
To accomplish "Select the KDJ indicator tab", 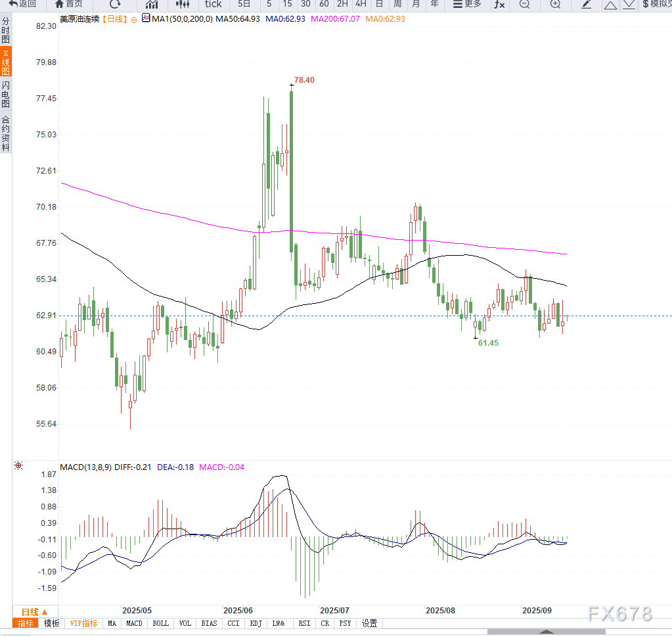I will click(x=256, y=623).
